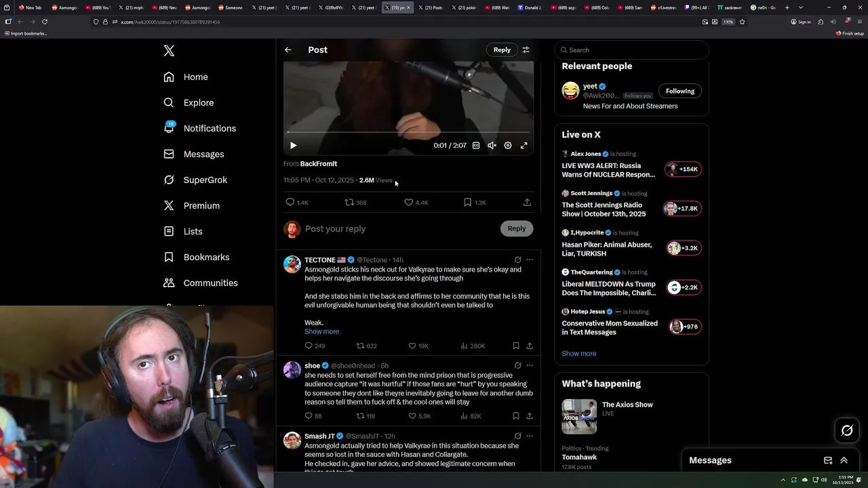Repost TECTONE's reply with 622 reposts

click(x=366, y=346)
